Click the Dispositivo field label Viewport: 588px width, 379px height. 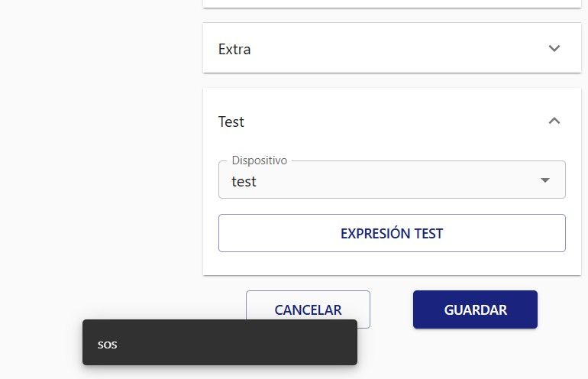[259, 161]
